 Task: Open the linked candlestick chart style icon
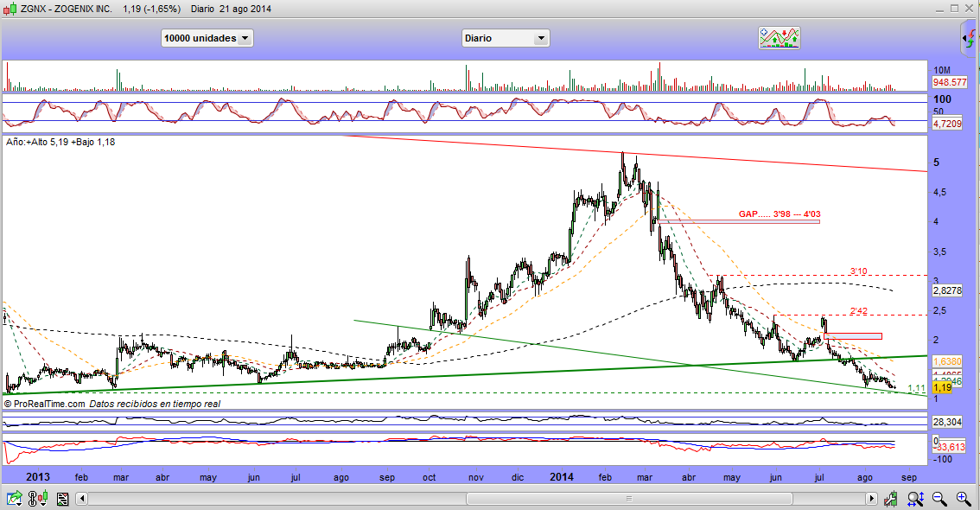click(37, 499)
